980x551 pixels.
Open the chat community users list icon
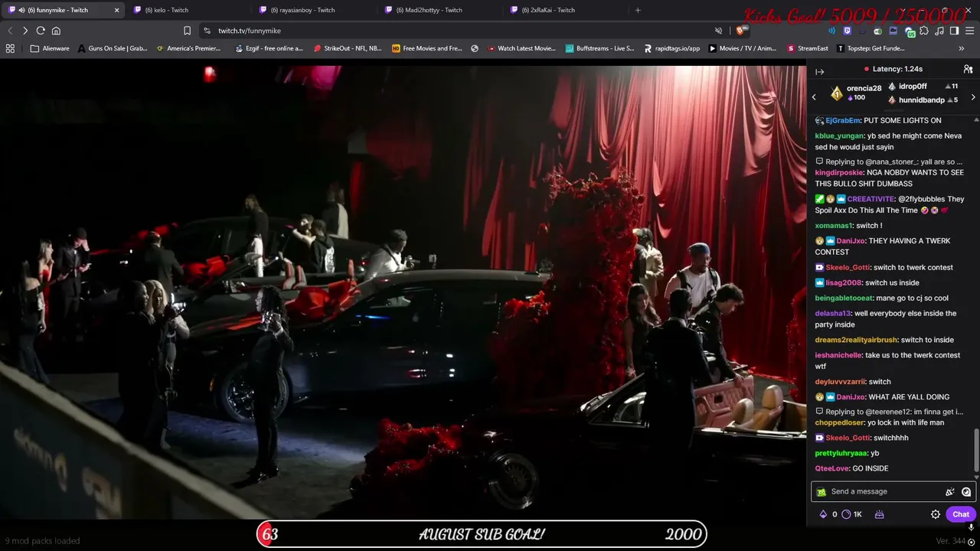coord(968,69)
